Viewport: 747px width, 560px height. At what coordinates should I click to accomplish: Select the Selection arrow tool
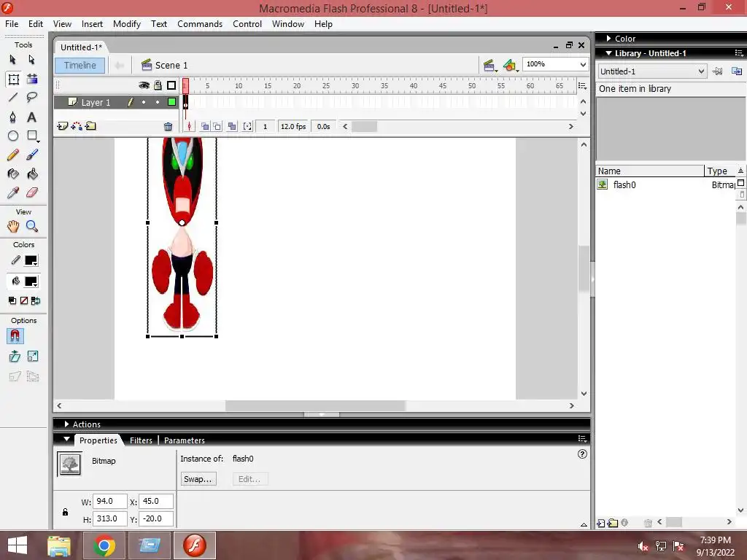[x=13, y=60]
